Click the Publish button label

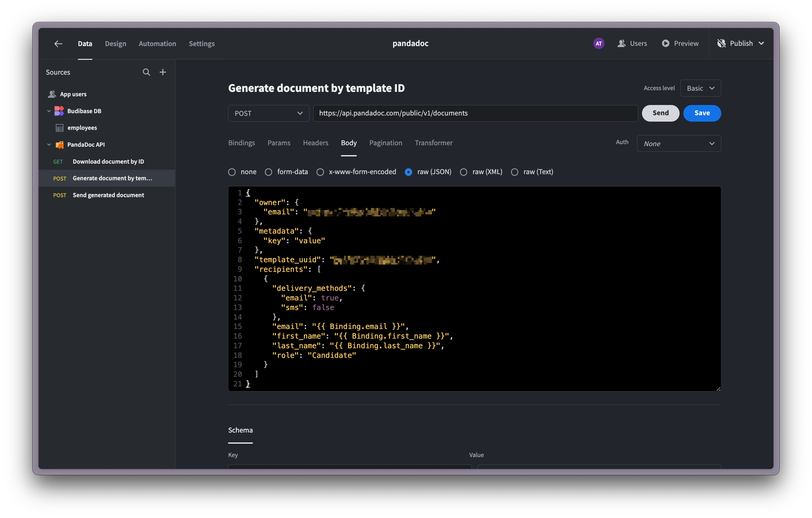pos(741,43)
